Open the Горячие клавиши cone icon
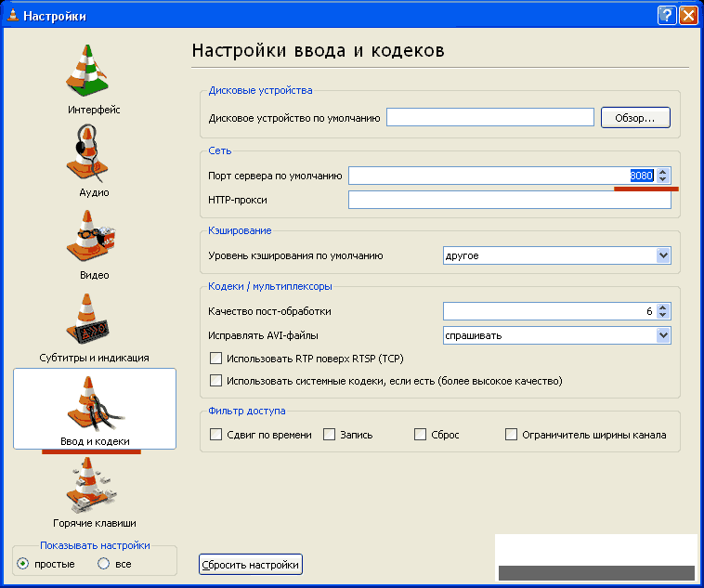704x588 pixels. [91, 485]
